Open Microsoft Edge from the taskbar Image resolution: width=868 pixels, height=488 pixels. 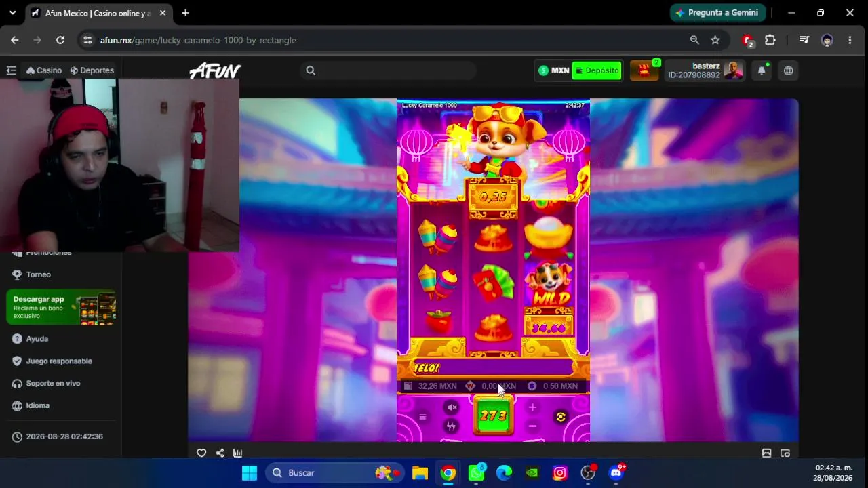[504, 473]
